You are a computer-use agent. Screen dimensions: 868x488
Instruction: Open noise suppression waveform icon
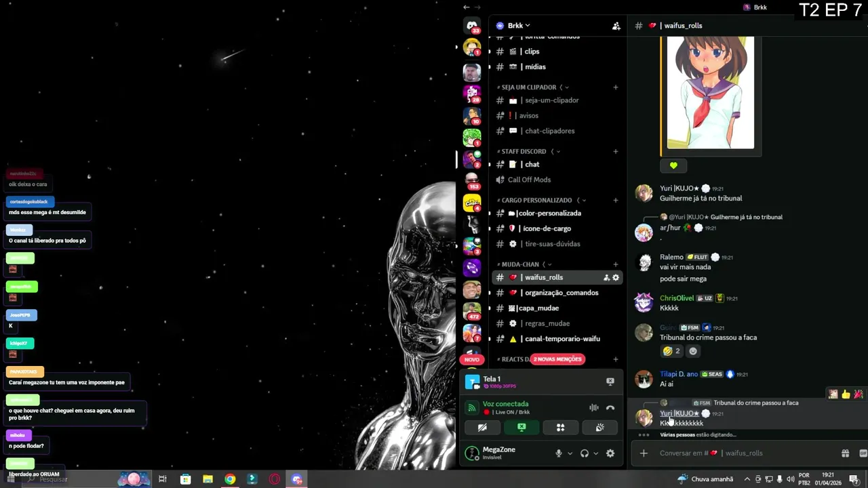click(593, 408)
